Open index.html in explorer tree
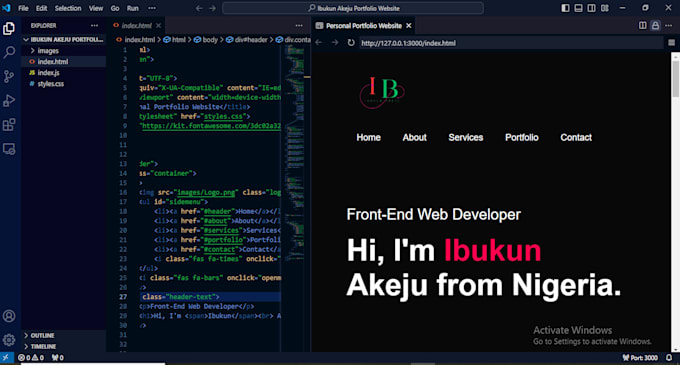The height and width of the screenshot is (365, 680). [x=64, y=62]
